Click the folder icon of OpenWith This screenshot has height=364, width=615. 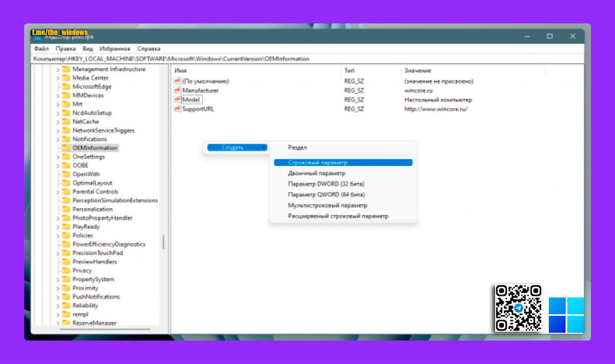(x=66, y=174)
